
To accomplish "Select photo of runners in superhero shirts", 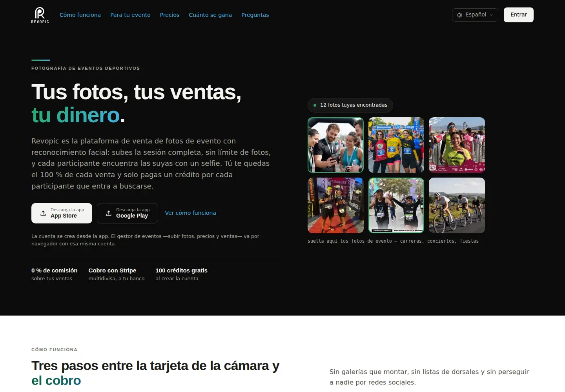I will coord(396,145).
